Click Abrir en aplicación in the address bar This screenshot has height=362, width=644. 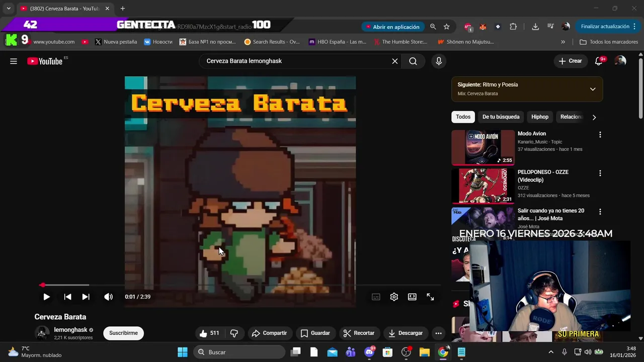point(393,27)
